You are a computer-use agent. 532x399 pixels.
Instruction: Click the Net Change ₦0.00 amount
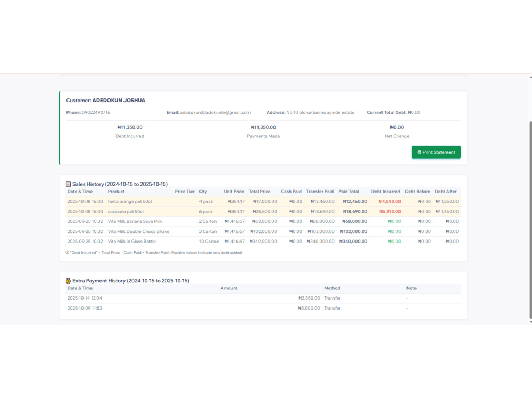pos(397,127)
